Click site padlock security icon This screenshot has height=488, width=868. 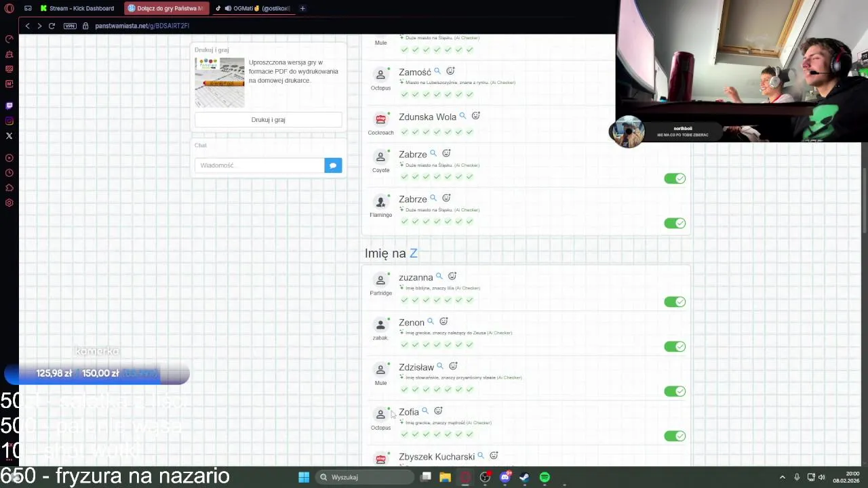(85, 26)
